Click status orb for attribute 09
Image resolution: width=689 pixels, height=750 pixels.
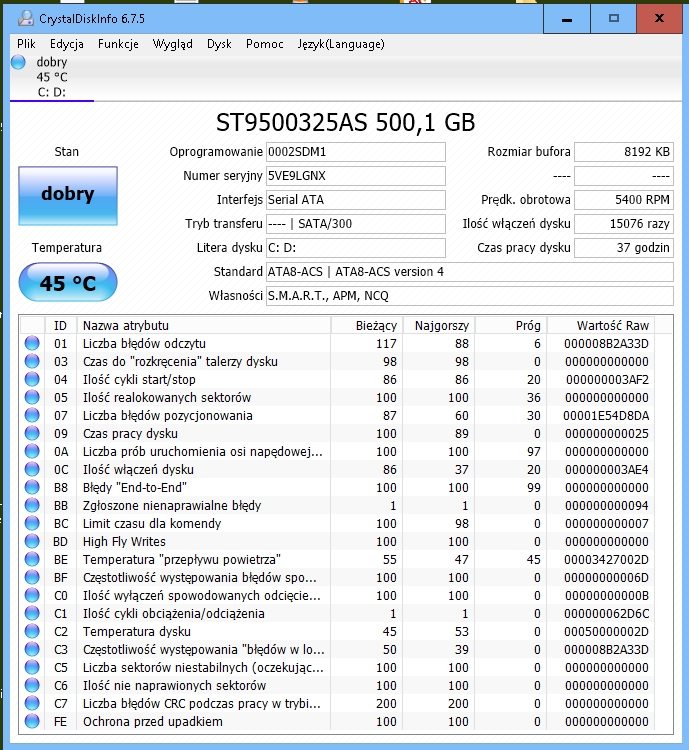(x=32, y=433)
